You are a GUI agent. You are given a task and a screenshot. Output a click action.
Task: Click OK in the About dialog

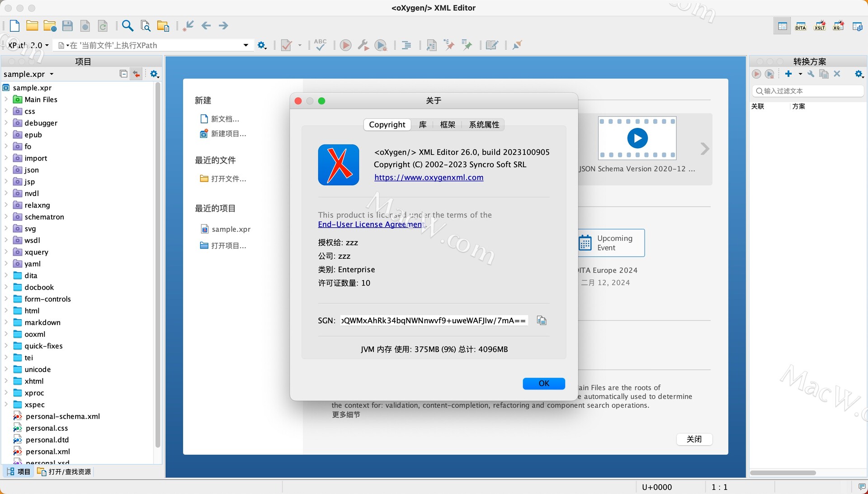click(544, 383)
